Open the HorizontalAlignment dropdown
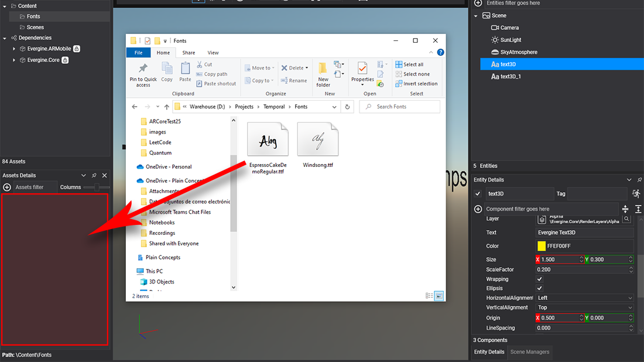Viewport: 644px width, 362px height. (584, 298)
